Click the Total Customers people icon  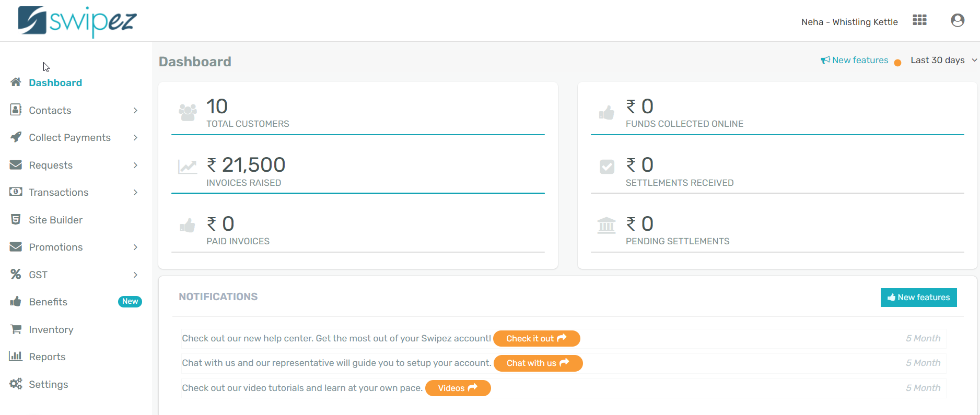click(188, 112)
